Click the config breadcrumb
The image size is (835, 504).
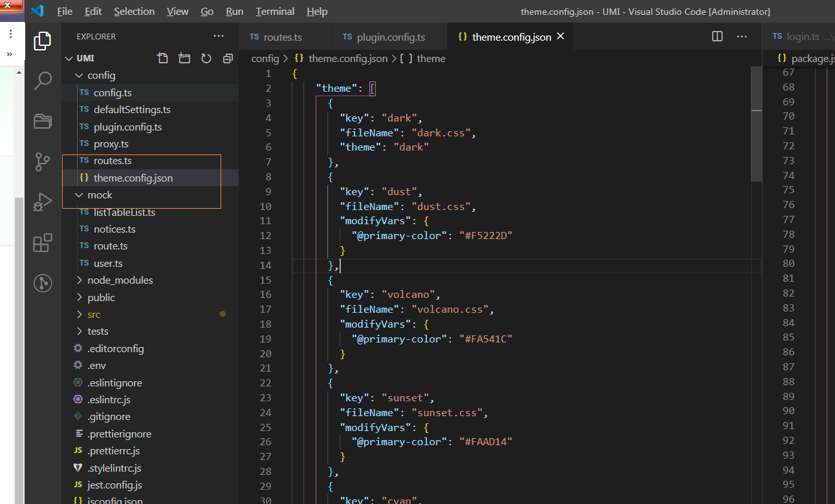pos(265,58)
